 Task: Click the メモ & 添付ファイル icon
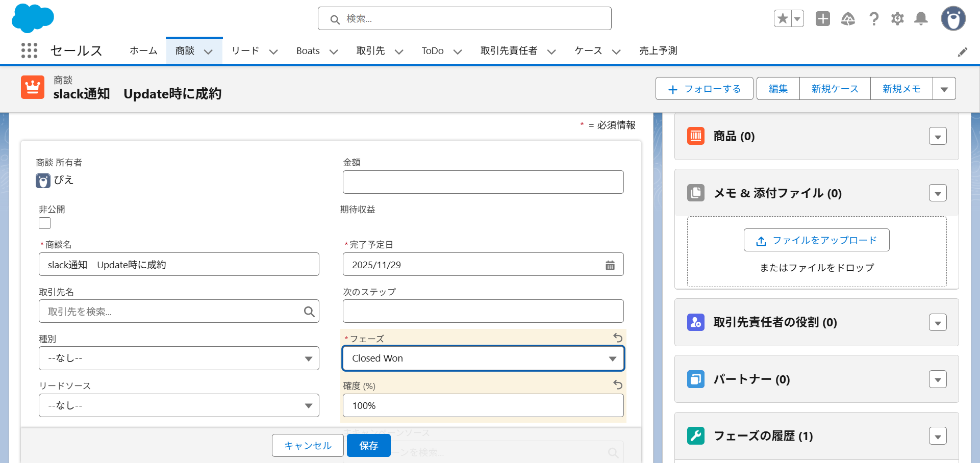pos(696,193)
